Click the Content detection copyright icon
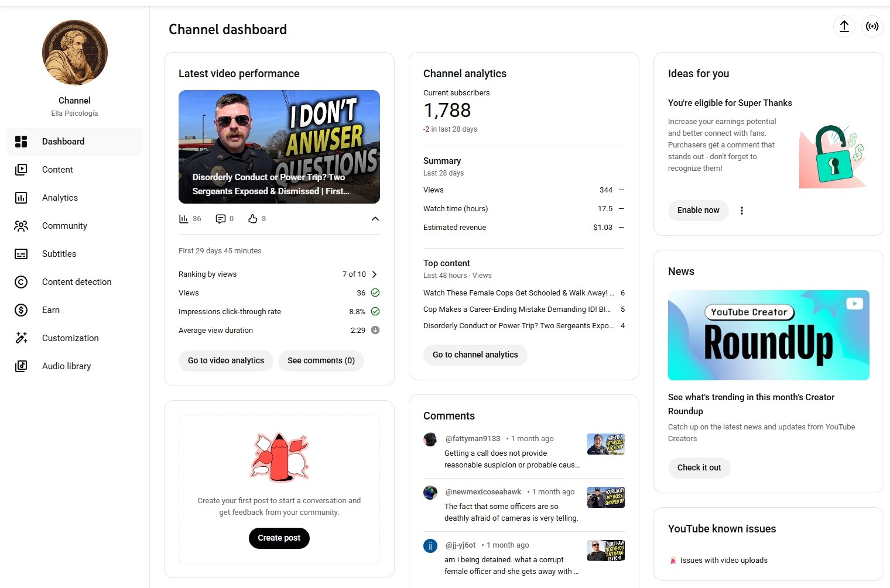This screenshot has width=890, height=588. coord(21,282)
